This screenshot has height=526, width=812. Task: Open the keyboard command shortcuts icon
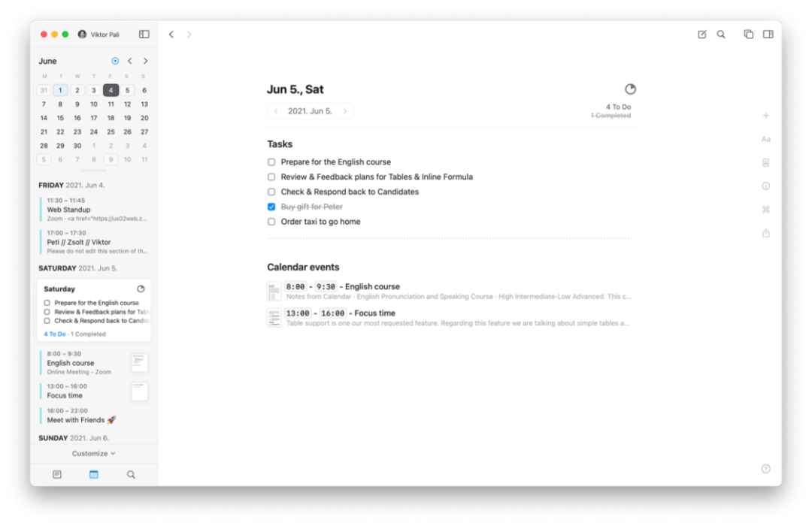point(766,210)
